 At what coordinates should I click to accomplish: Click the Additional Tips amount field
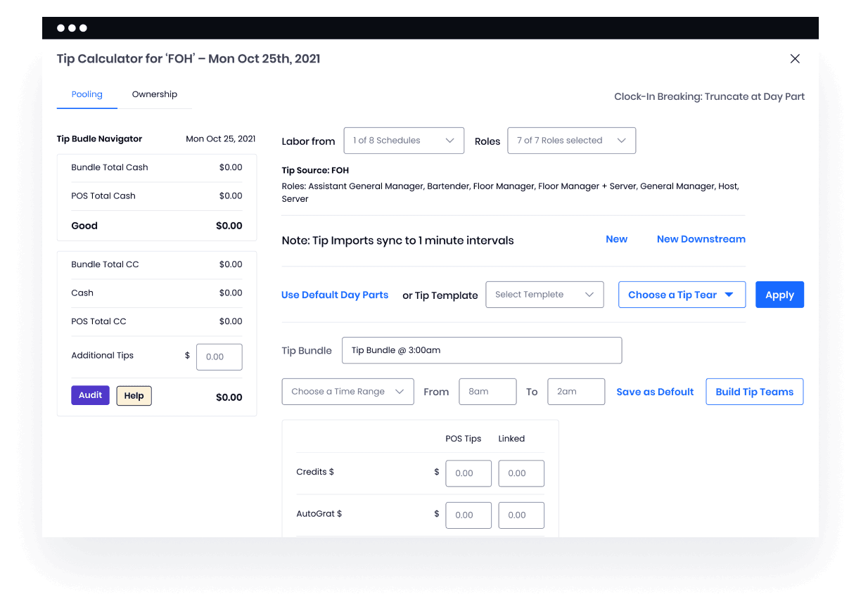click(219, 357)
